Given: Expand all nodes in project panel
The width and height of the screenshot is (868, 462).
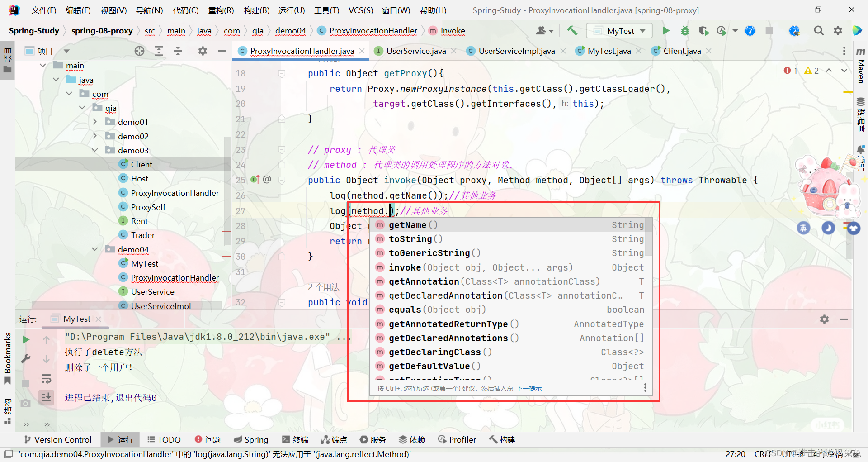Looking at the screenshot, I should pyautogui.click(x=159, y=51).
